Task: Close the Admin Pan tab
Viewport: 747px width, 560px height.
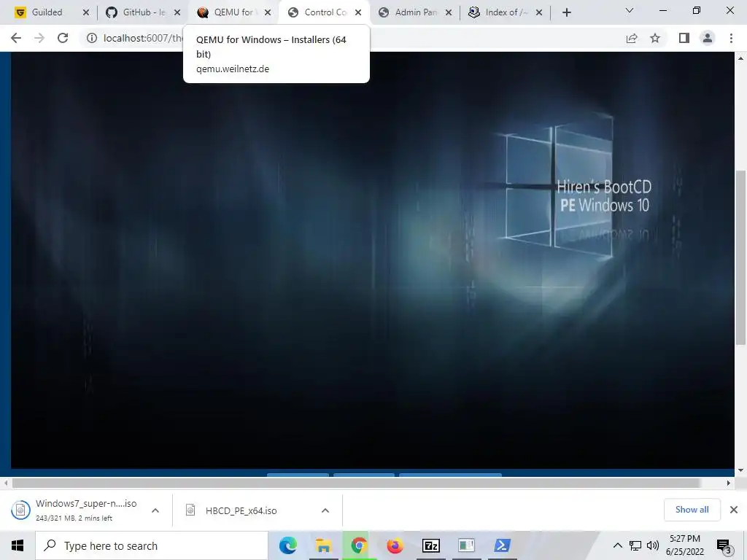Action: (x=449, y=12)
